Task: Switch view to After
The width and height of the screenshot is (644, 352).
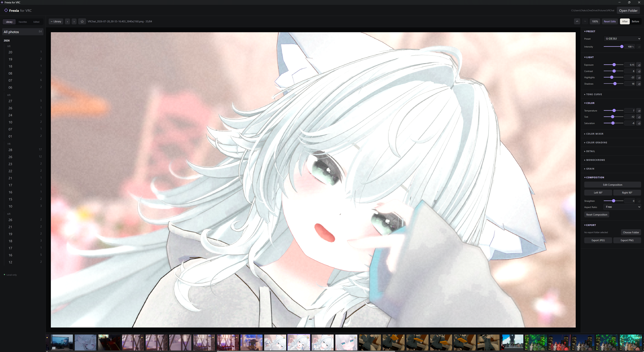Action: [625, 21]
